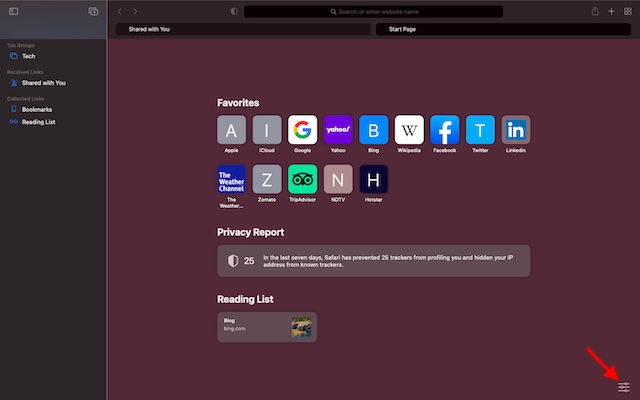This screenshot has height=400, width=640.
Task: Open privacy report shield icon in toolbar
Action: coord(234,11)
